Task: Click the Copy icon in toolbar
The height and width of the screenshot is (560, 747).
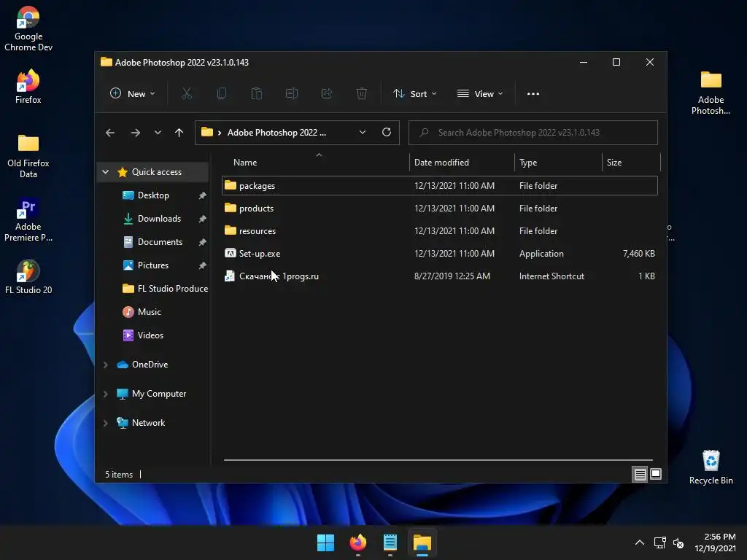Action: point(222,94)
